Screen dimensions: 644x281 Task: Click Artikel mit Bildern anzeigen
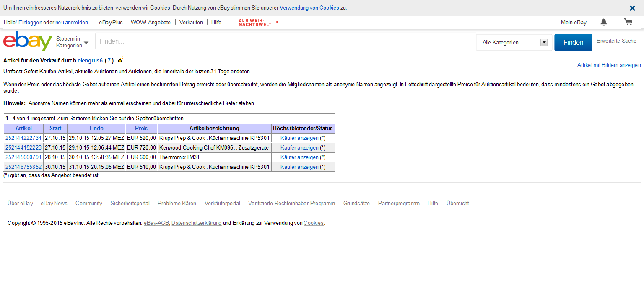pos(609,65)
